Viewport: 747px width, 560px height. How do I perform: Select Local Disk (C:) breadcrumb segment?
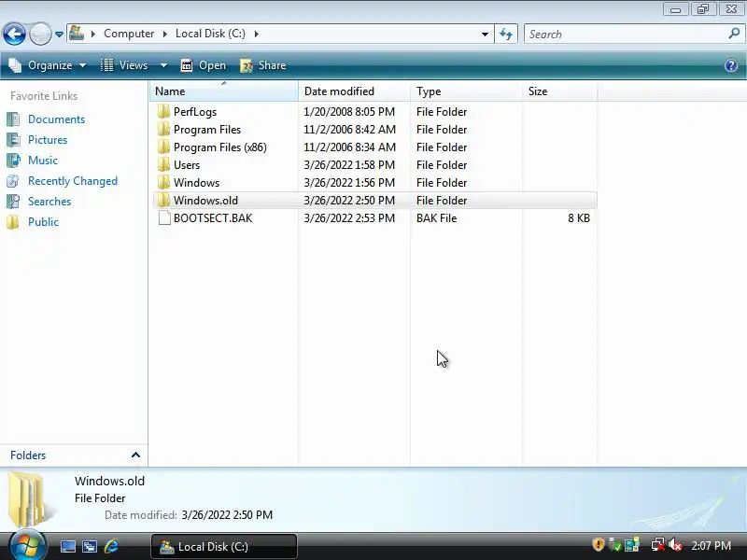(210, 34)
